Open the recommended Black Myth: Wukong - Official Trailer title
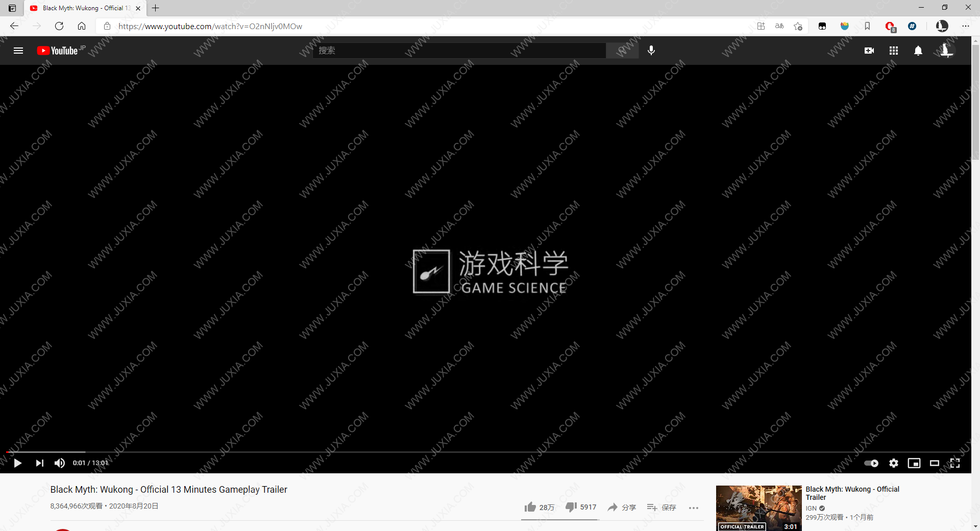This screenshot has width=980, height=531. (852, 493)
